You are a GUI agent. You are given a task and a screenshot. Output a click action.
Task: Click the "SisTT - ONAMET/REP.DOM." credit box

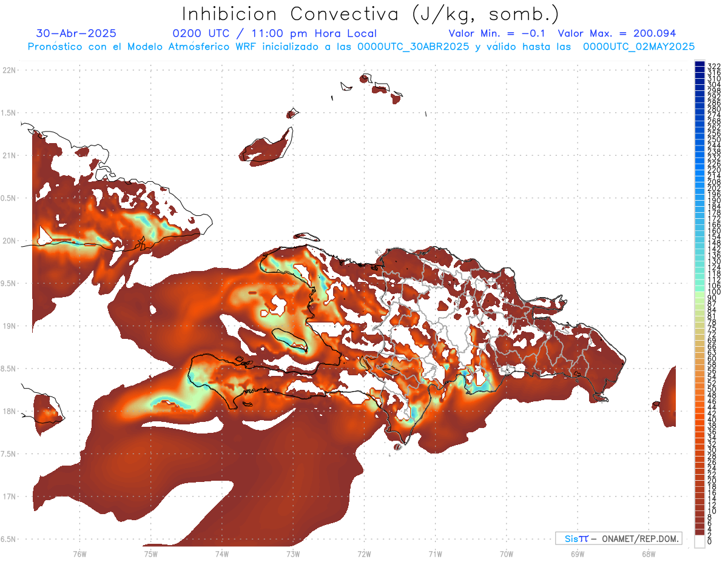619,538
